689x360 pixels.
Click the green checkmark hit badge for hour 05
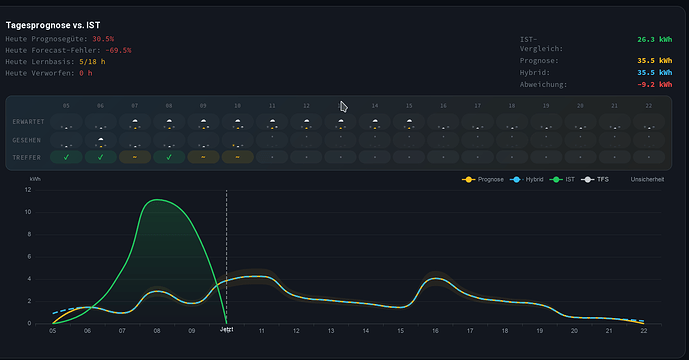pyautogui.click(x=66, y=157)
